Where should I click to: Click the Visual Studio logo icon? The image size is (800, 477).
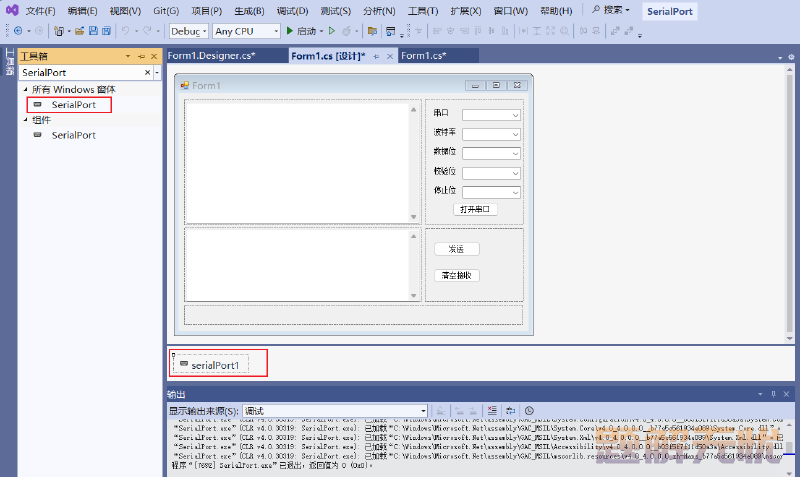coord(12,10)
